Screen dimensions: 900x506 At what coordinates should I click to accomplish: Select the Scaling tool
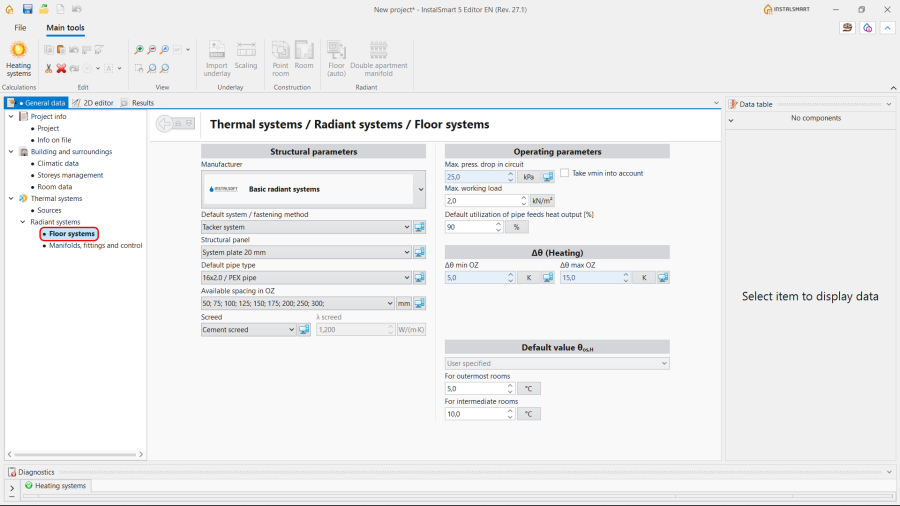[x=246, y=56]
